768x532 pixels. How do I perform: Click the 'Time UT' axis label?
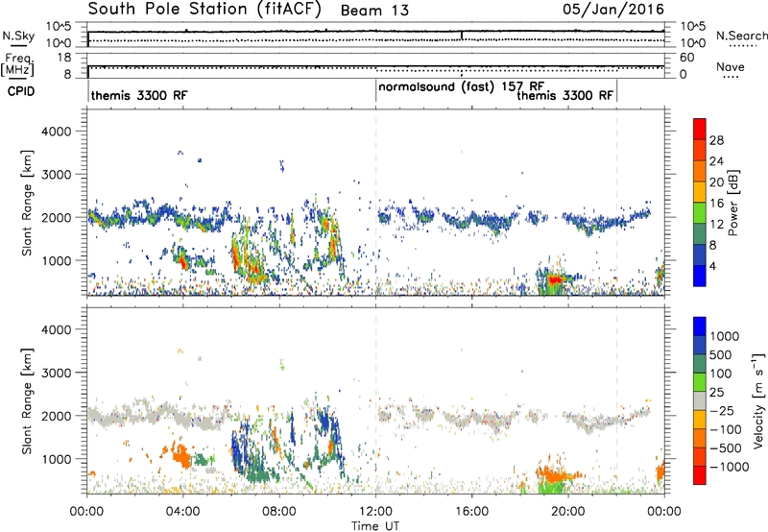click(x=375, y=526)
